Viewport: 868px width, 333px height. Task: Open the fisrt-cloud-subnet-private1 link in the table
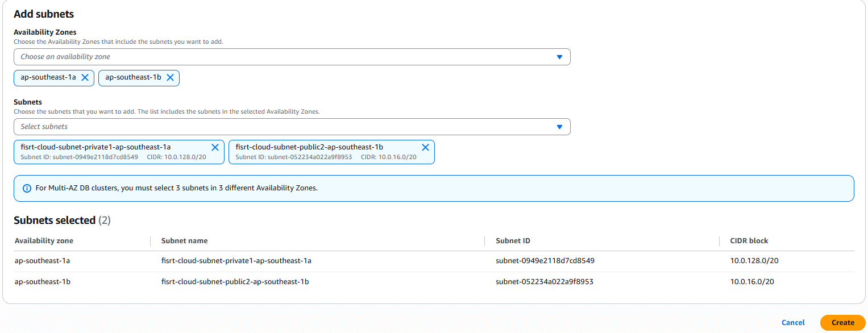point(235,260)
